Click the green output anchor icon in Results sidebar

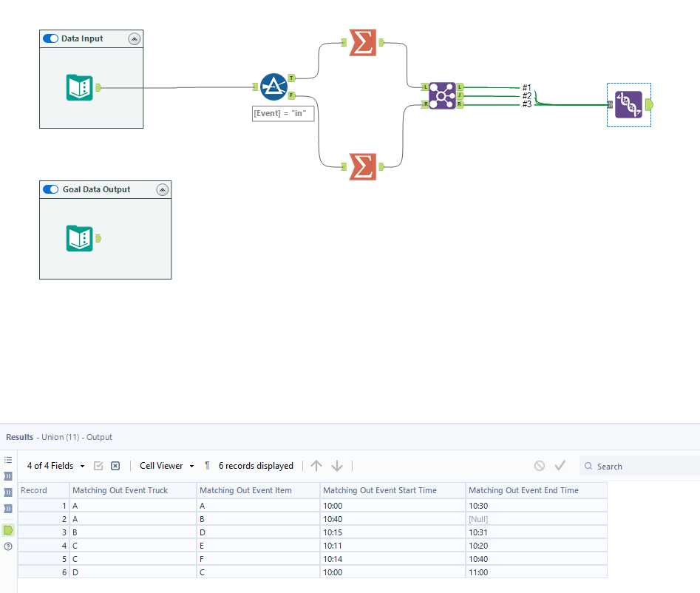[7, 529]
